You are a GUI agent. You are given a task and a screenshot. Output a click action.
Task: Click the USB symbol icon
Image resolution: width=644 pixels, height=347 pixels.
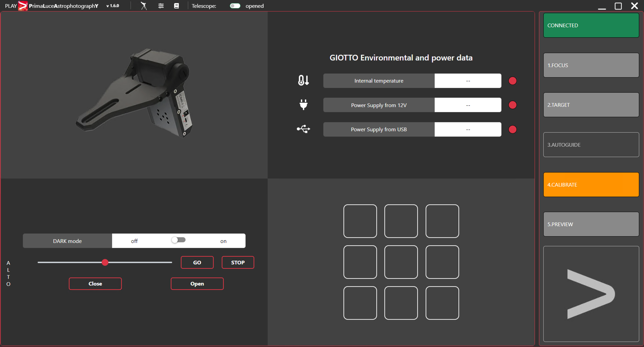point(304,129)
